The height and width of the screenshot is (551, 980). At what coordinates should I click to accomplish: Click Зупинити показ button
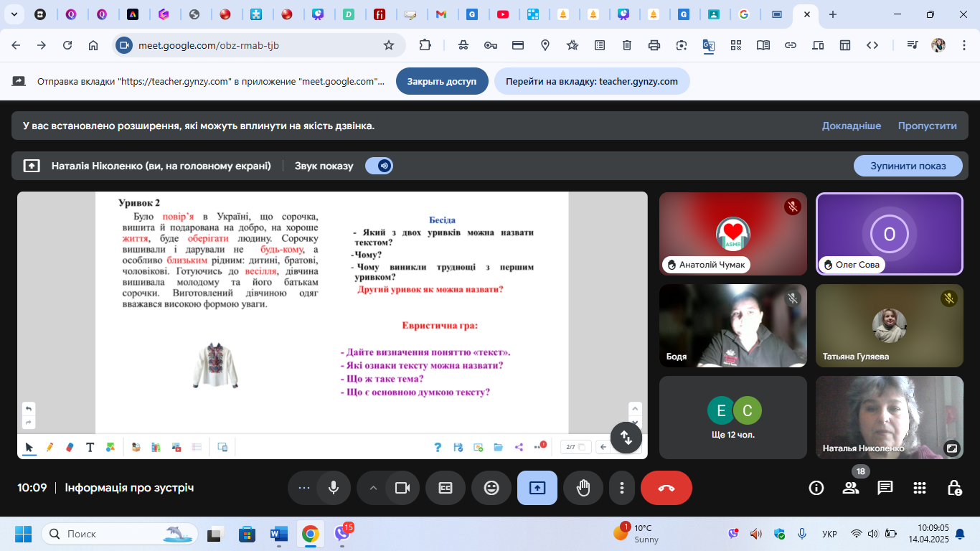908,166
